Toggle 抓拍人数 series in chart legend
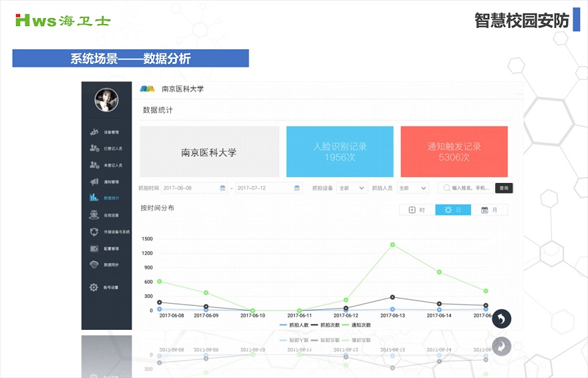 point(294,325)
